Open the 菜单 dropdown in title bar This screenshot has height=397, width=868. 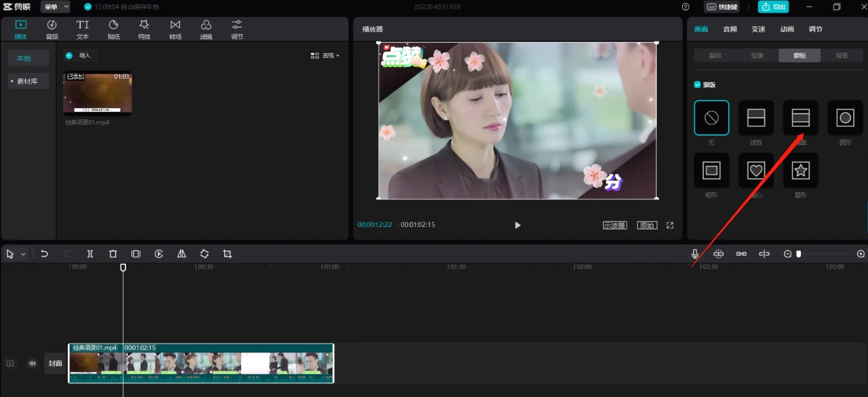coord(54,7)
